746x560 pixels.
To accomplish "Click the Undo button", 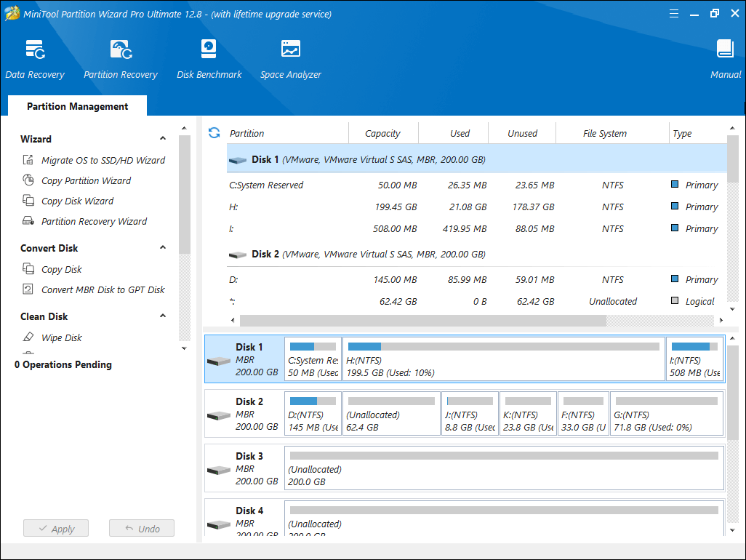I will [x=142, y=528].
